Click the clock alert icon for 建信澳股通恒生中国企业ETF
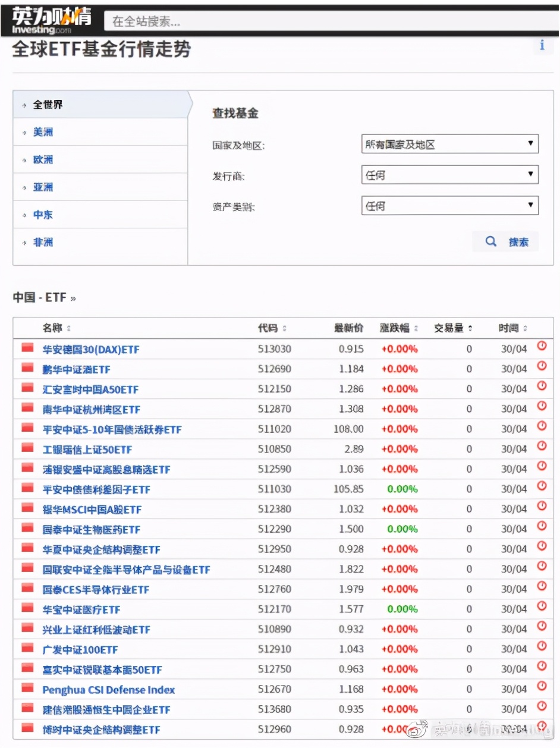560x748 pixels. 542,707
